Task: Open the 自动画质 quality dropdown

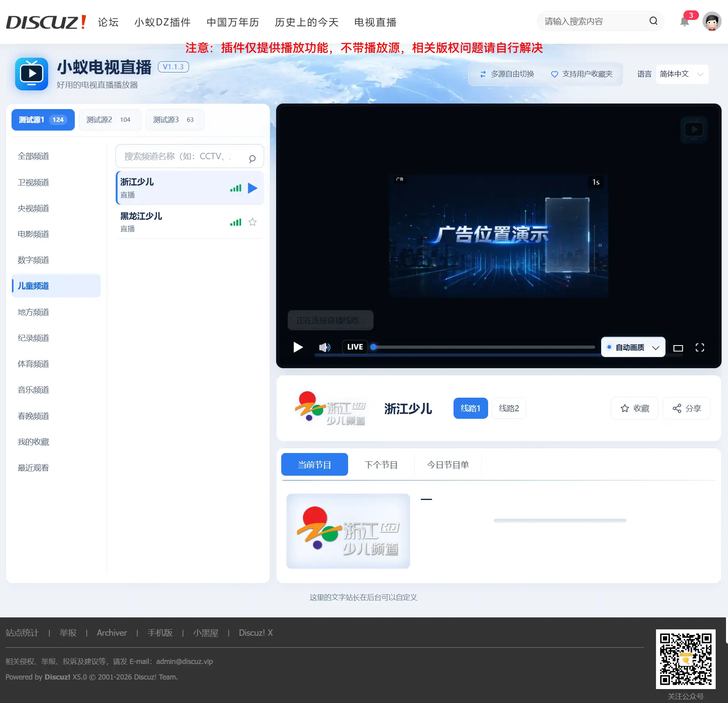Action: 633,347
